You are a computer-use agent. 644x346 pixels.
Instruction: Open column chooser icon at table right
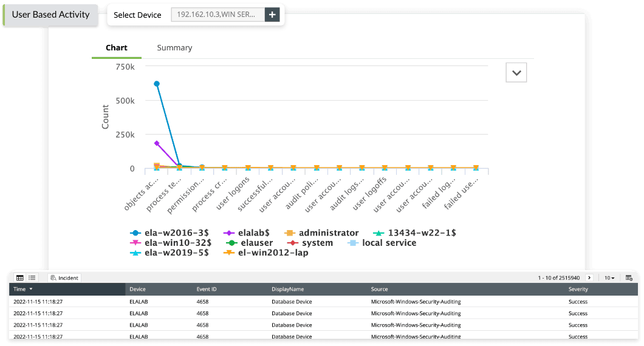(x=629, y=277)
